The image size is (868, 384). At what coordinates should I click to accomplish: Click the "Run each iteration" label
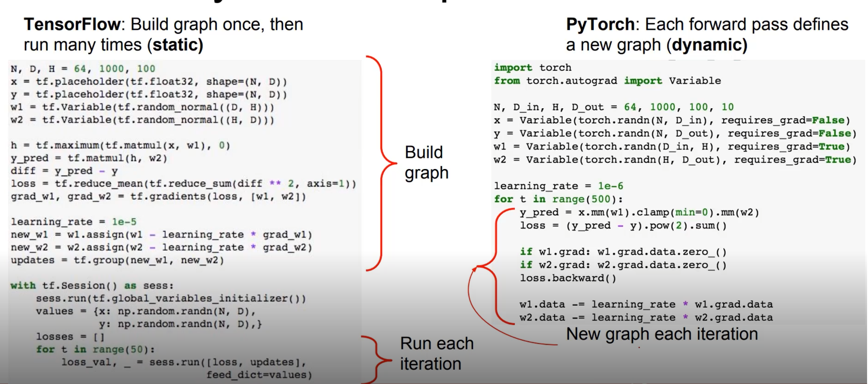(x=437, y=353)
